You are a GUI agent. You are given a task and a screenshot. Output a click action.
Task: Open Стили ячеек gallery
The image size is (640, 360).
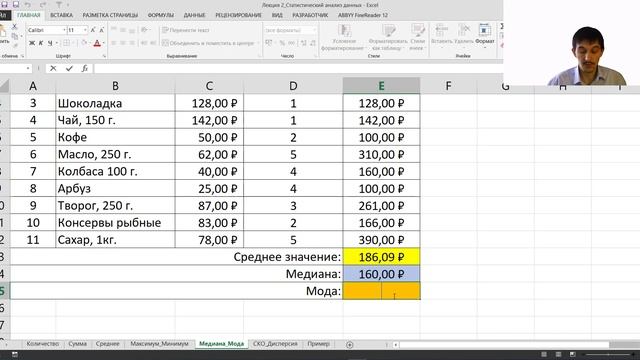417,37
